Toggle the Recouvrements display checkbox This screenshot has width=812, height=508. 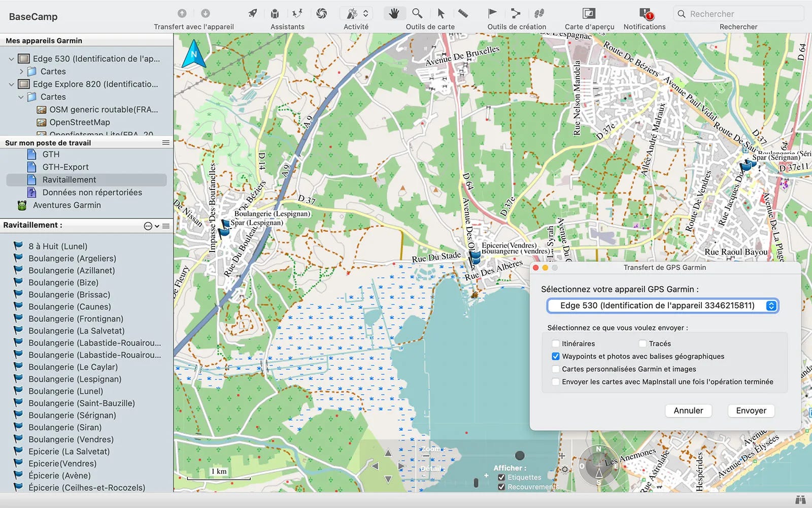(x=501, y=487)
